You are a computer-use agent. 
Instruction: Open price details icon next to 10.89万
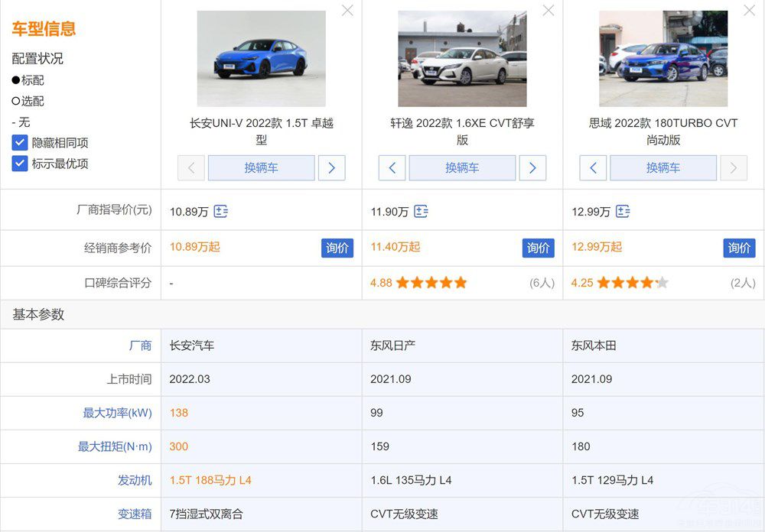(220, 212)
